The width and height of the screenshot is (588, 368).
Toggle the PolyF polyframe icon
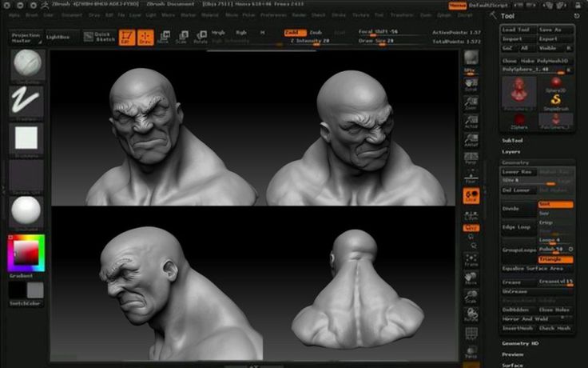tap(471, 334)
